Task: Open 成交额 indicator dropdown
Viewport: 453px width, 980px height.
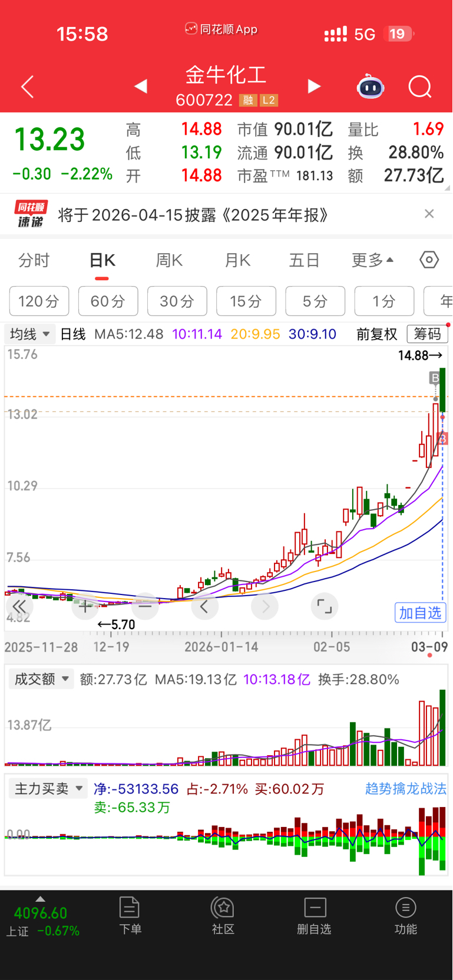Action: [41, 679]
